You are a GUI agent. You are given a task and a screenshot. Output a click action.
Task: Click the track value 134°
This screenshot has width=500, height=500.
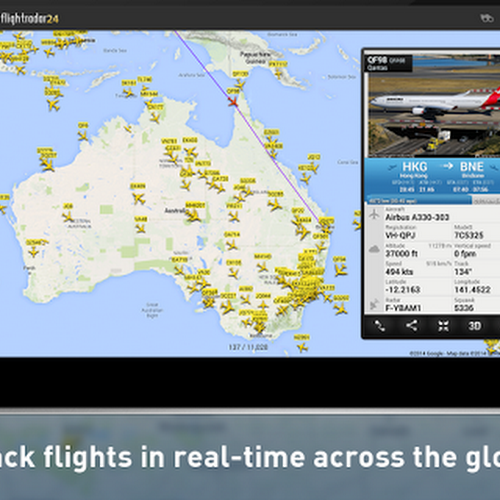[463, 272]
